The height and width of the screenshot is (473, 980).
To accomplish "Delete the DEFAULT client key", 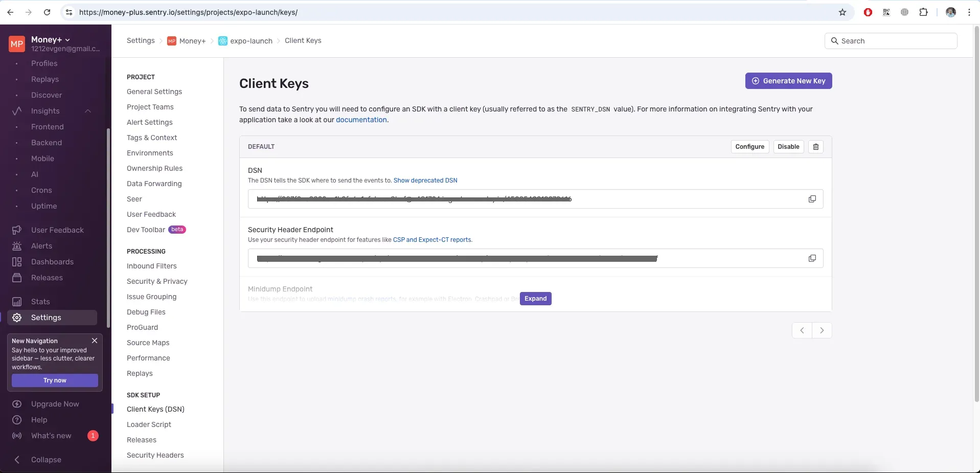I will coord(816,147).
